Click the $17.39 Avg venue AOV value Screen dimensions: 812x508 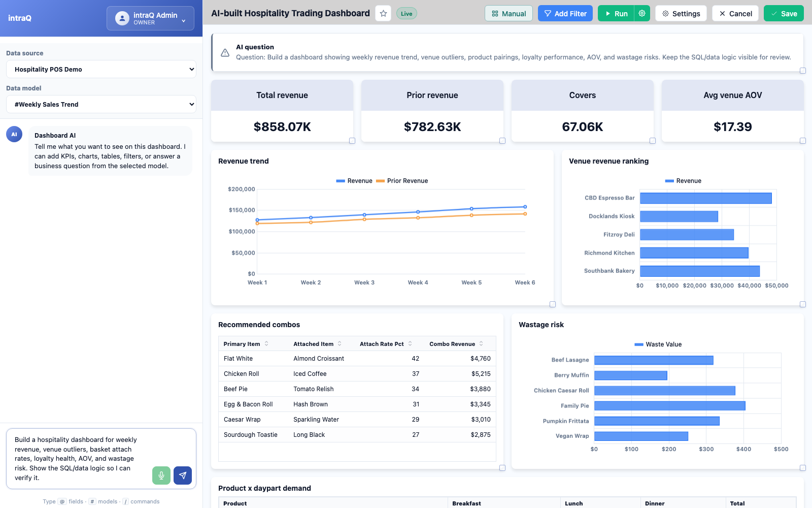click(733, 126)
